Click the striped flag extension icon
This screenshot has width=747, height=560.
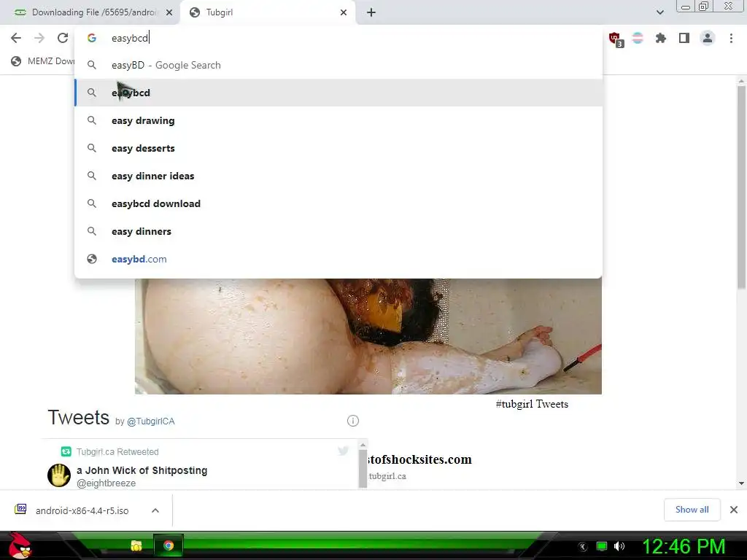pos(638,38)
